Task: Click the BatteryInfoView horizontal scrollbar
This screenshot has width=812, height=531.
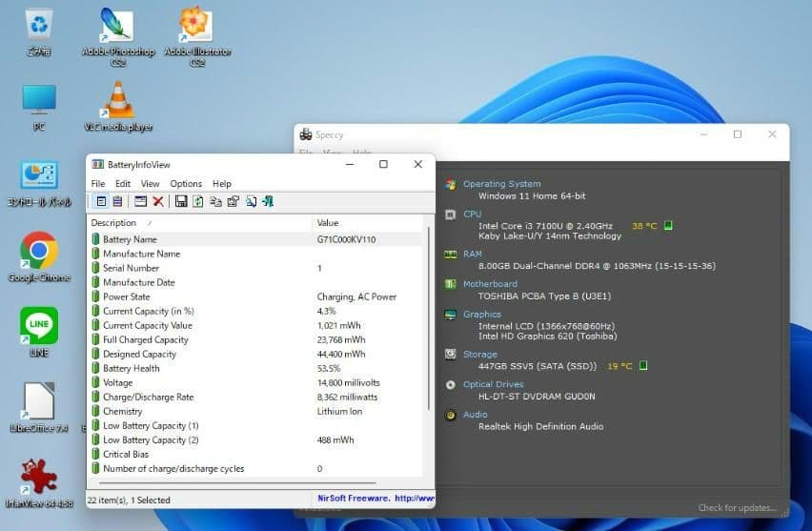Action: (x=237, y=482)
